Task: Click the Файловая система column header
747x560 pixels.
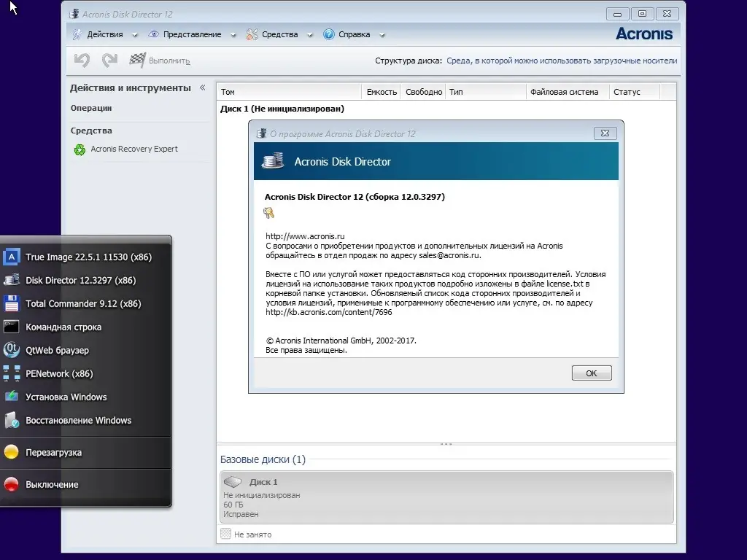Action: (x=568, y=92)
